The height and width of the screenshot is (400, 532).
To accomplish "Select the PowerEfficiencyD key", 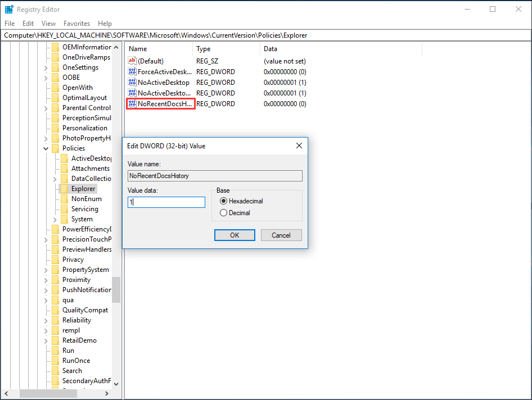I will 87,229.
